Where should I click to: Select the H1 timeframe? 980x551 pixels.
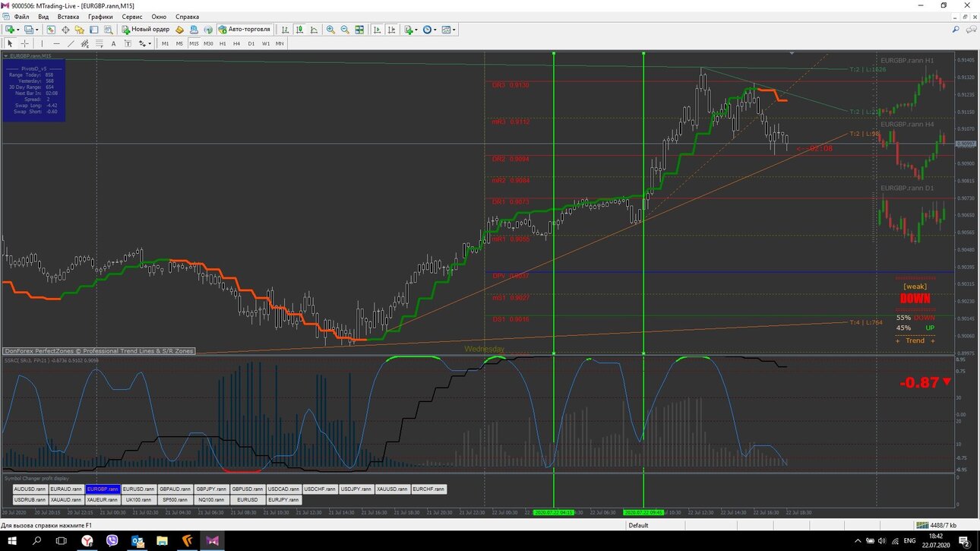[223, 43]
